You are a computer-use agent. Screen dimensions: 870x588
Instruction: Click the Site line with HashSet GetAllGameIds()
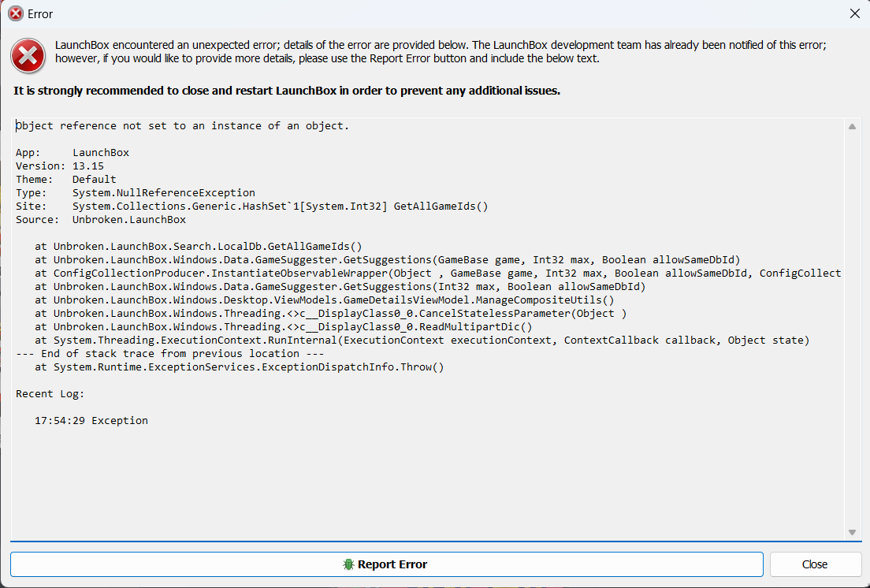252,206
